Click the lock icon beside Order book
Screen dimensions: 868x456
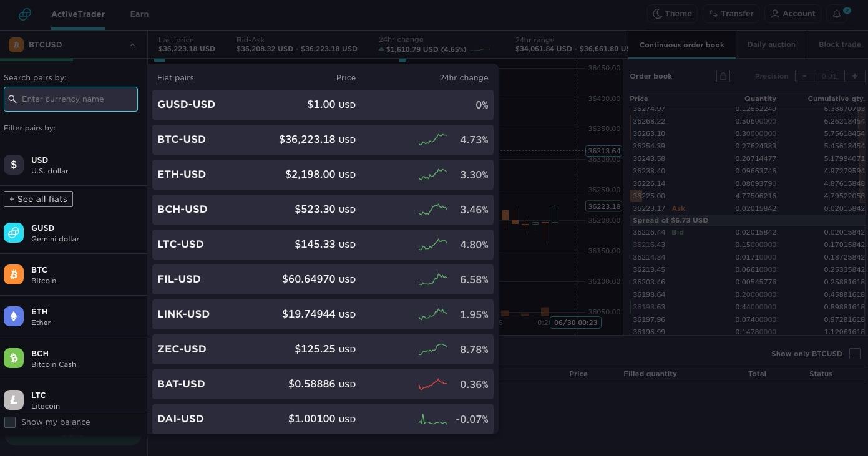pos(723,75)
